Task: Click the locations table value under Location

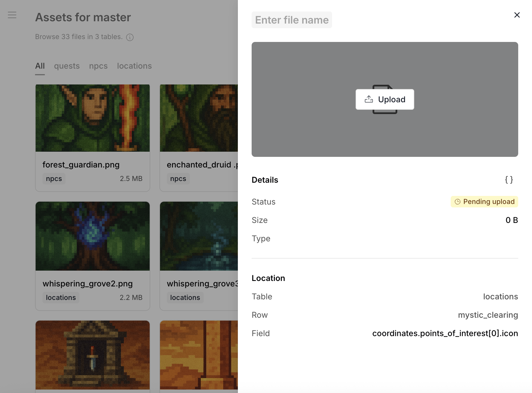Action: (x=500, y=296)
